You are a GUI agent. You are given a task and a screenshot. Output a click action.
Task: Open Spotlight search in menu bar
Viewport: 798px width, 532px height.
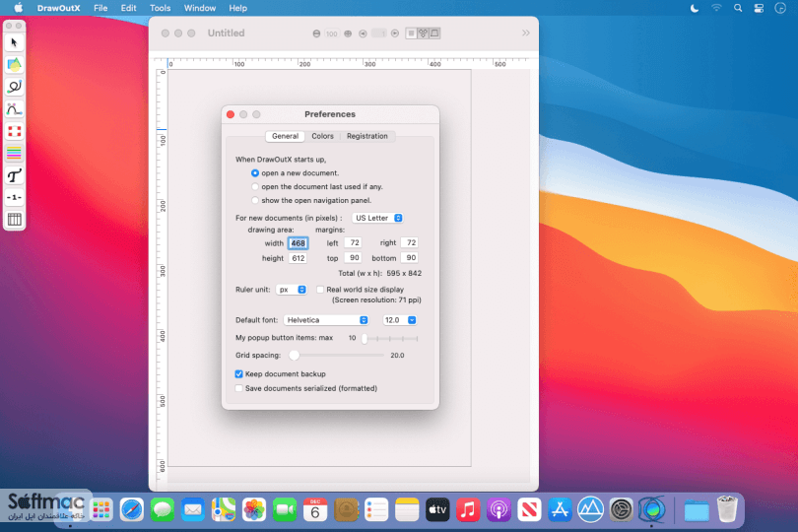coord(738,8)
